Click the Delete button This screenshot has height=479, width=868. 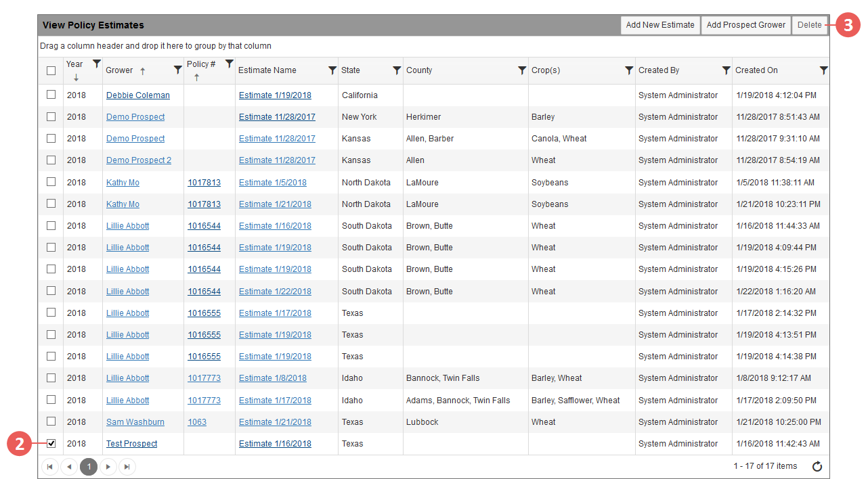pyautogui.click(x=810, y=25)
